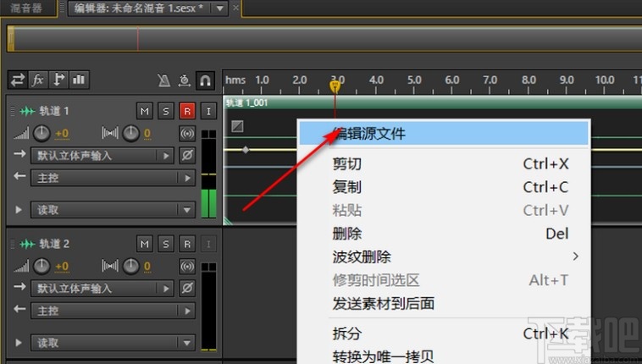Expand 轨道 2 automation lanes triangle
This screenshot has height=364, width=642.
pos(19,342)
